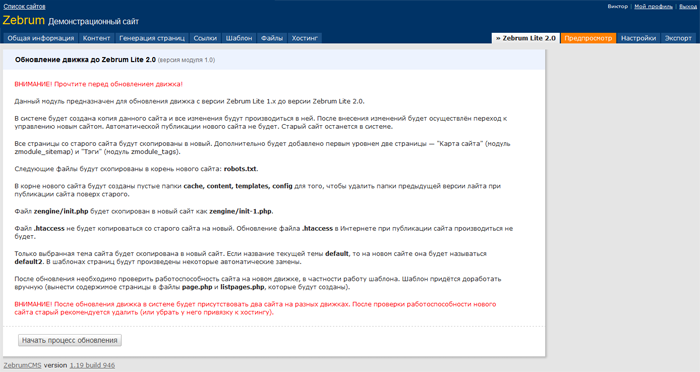This screenshot has width=700, height=372.
Task: Click the Zebrum logo title
Action: pos(24,21)
